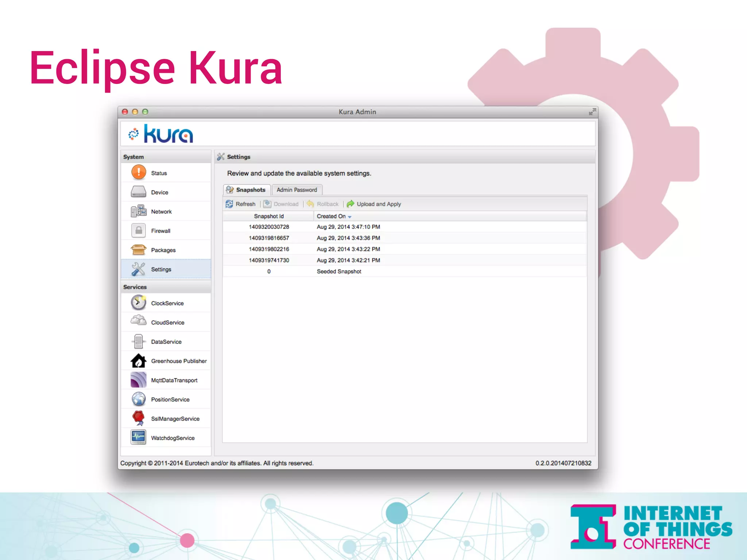Toggle Created On column sort arrow

349,217
